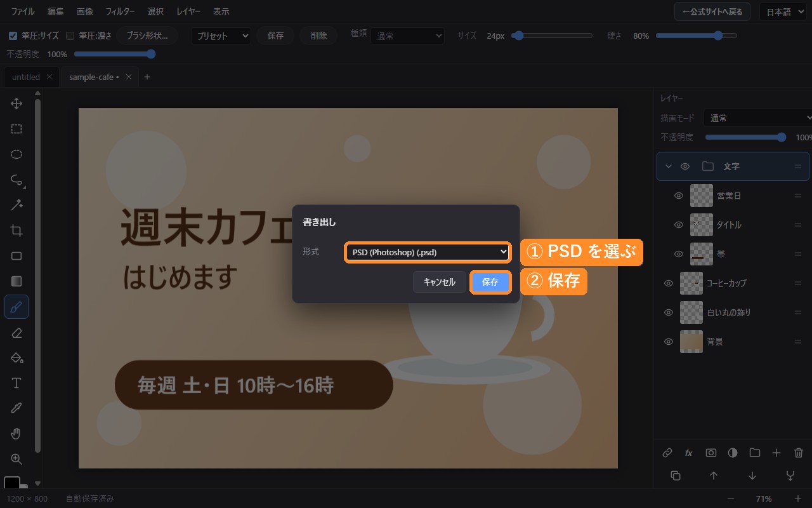Add a new layer with plus icon

(x=776, y=453)
